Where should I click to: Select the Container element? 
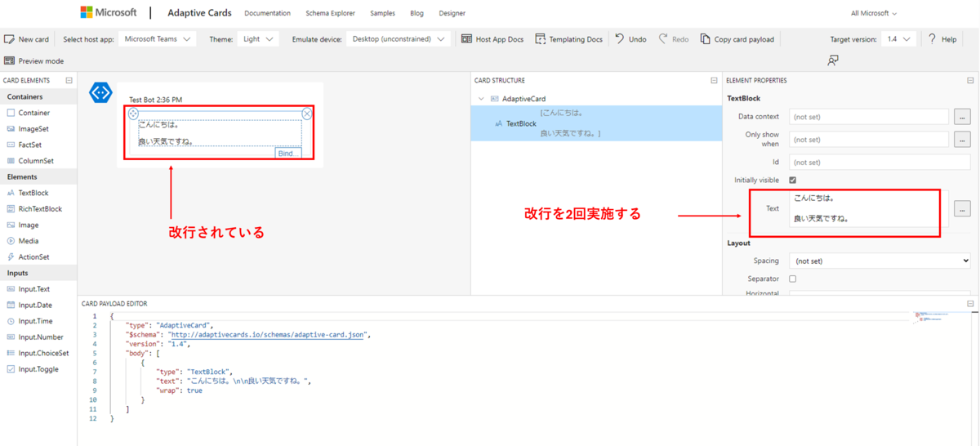pos(38,113)
